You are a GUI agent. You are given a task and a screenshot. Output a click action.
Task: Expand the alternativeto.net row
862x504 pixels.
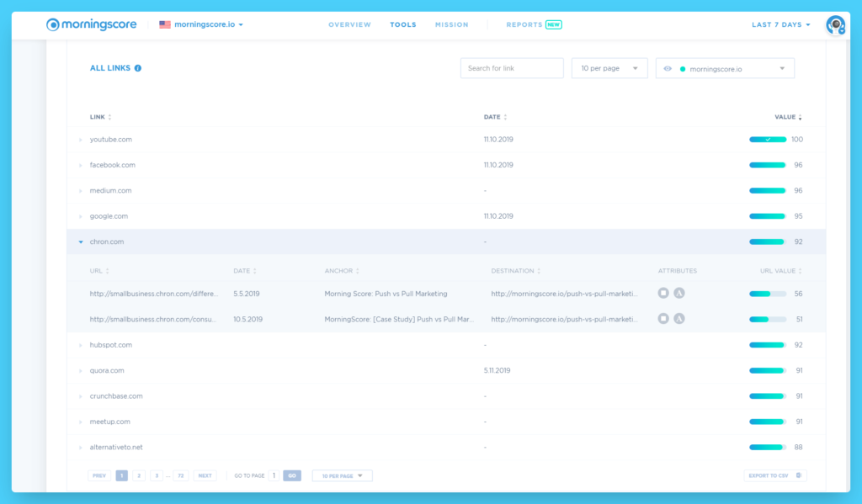point(80,448)
